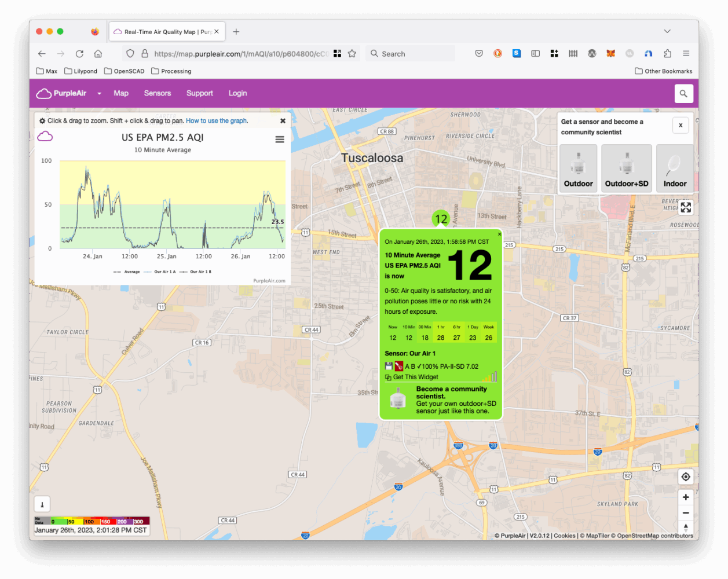Image resolution: width=728 pixels, height=579 pixels.
Task: Zoom in on the map
Action: [x=686, y=497]
